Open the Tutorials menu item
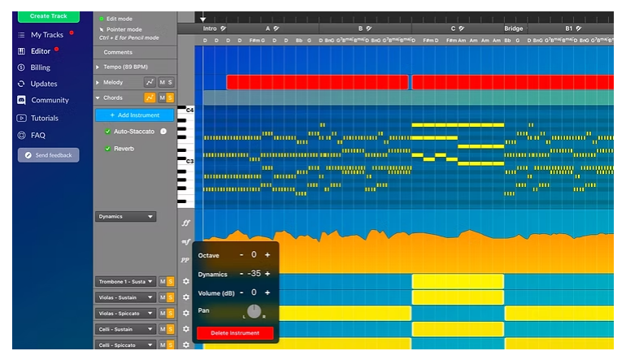Viewport: 626px width, 364px height. 44,118
